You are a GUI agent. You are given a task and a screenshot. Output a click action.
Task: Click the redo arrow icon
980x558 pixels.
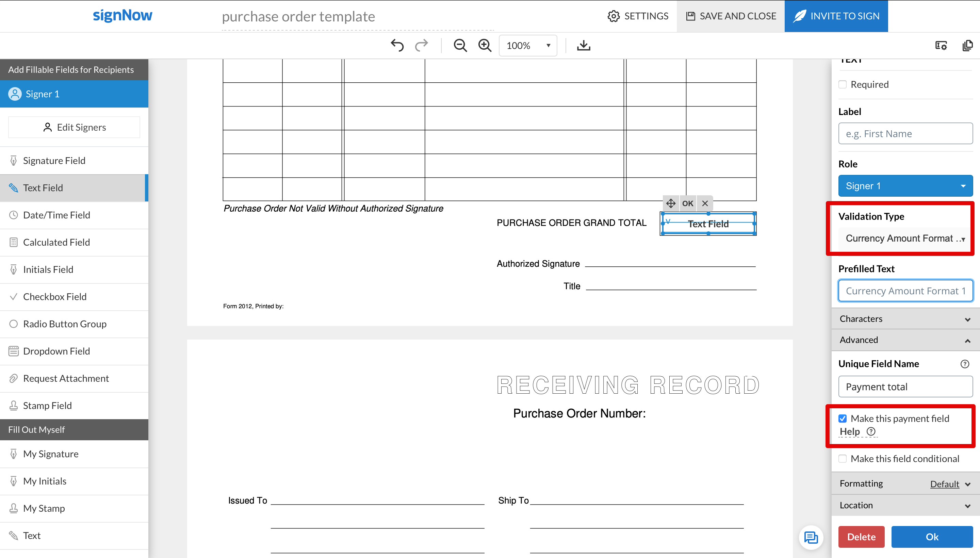point(421,45)
